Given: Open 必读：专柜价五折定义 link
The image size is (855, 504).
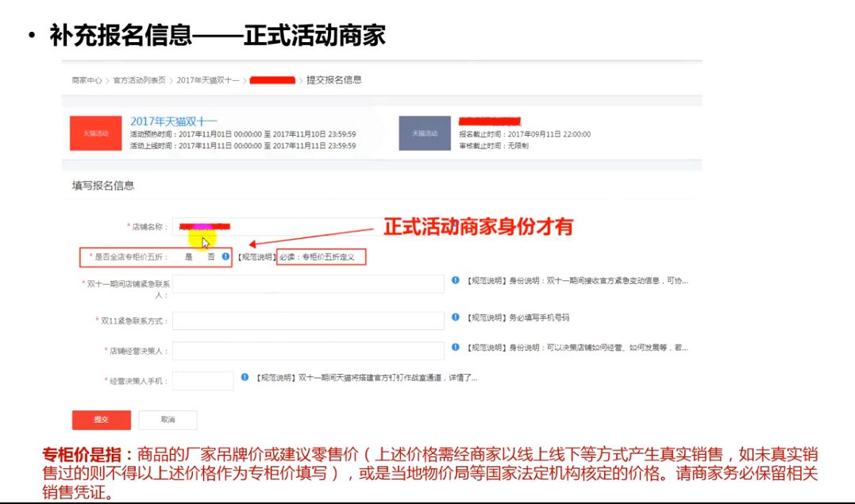Looking at the screenshot, I should click(318, 257).
